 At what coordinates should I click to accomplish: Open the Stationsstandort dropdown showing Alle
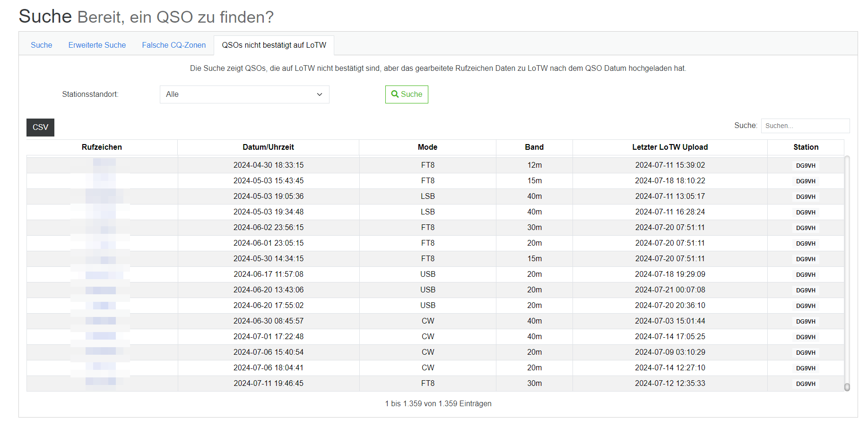244,94
